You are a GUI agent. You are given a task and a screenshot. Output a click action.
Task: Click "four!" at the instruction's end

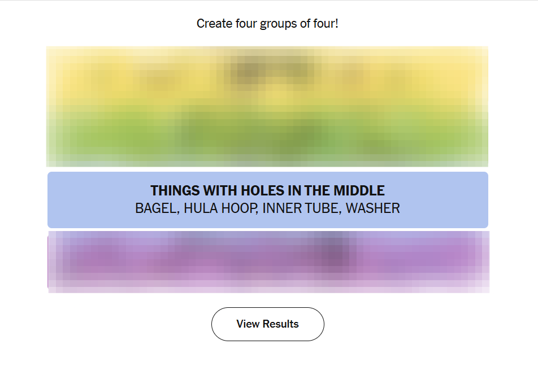tap(326, 24)
